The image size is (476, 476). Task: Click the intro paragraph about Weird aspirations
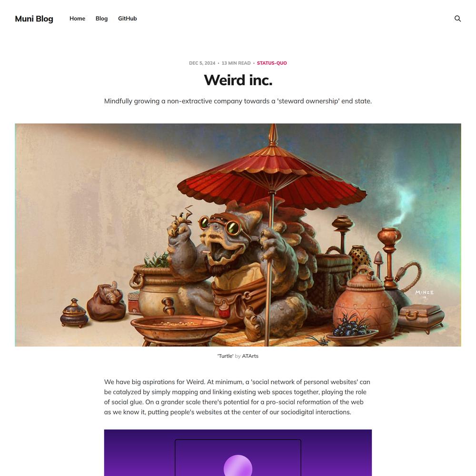click(x=238, y=397)
